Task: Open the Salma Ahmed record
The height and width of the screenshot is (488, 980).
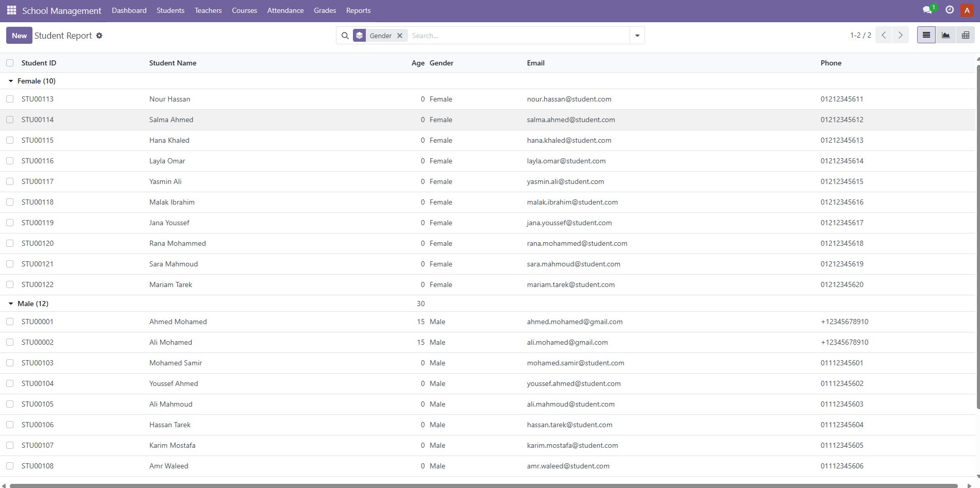Action: (171, 120)
